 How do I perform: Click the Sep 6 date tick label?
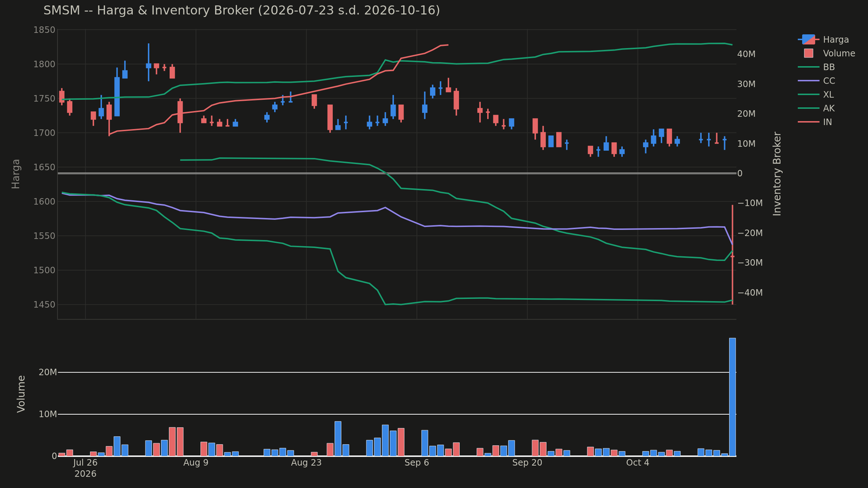click(417, 463)
